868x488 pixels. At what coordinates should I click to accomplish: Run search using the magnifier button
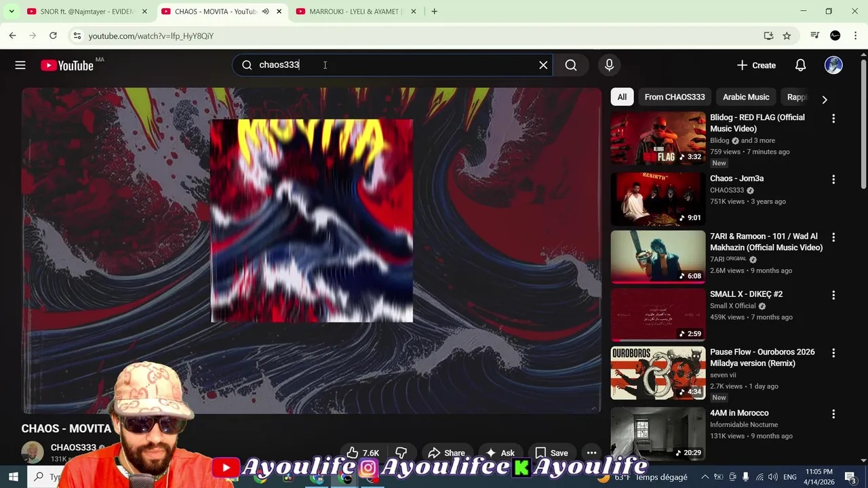tap(571, 65)
